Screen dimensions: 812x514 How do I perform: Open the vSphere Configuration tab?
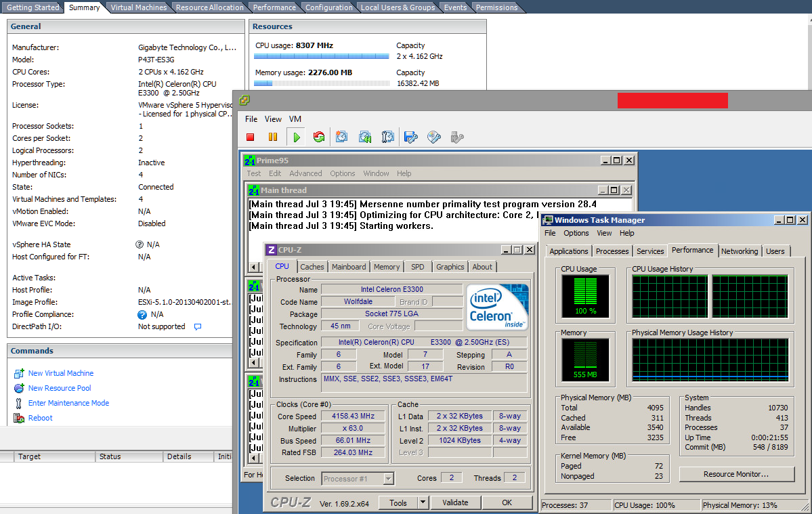329,7
